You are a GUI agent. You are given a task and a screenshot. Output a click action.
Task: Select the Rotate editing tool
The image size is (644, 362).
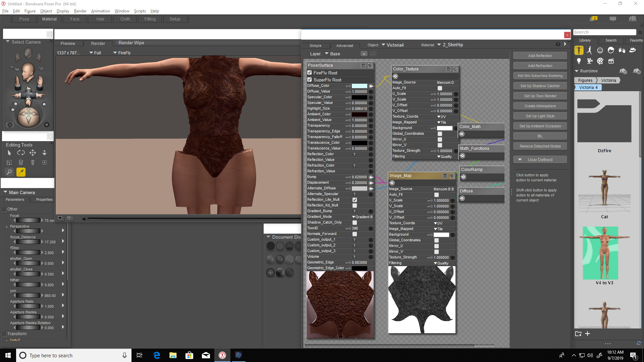(21, 153)
